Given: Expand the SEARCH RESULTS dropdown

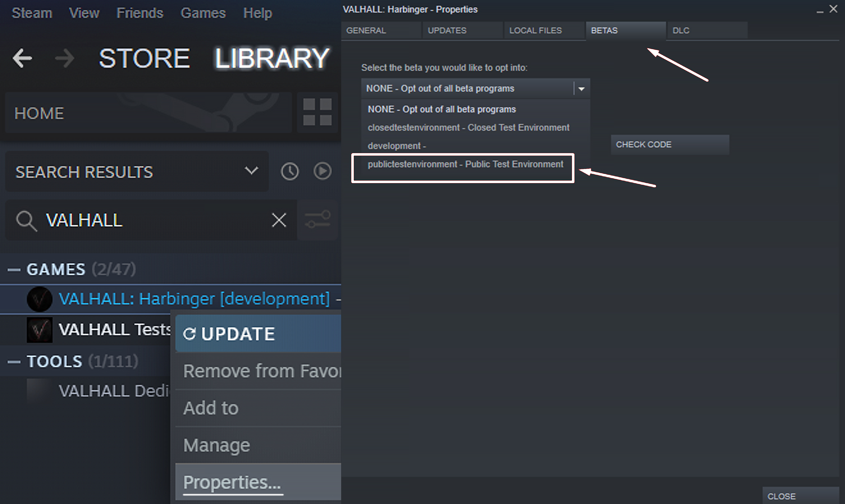Looking at the screenshot, I should click(x=252, y=171).
